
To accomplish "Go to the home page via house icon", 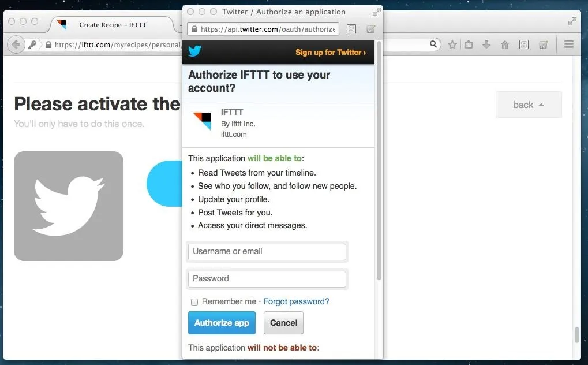I will 505,44.
